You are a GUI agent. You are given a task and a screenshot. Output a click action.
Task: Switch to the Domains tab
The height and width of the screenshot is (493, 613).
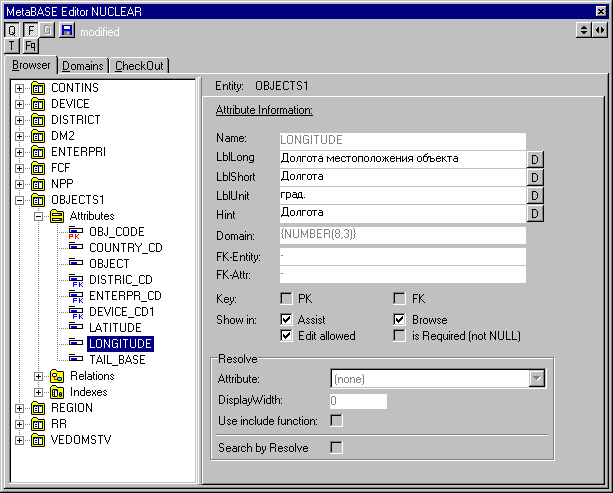click(83, 66)
